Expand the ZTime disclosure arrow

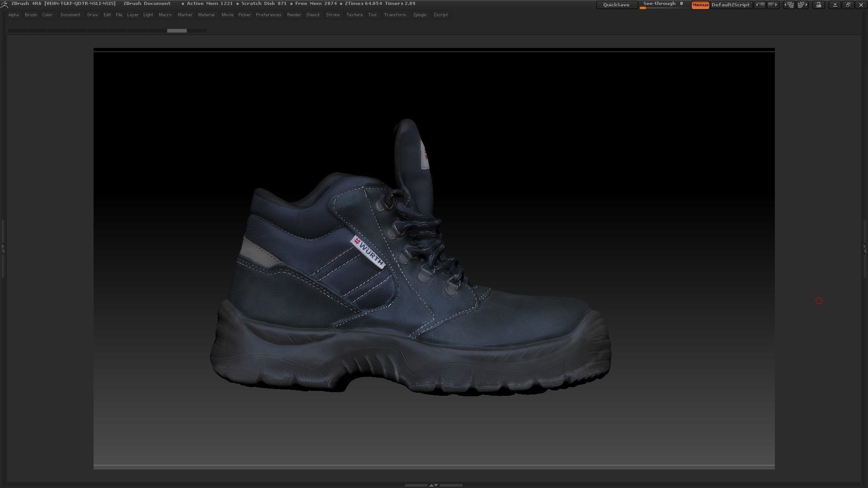tap(362, 3)
